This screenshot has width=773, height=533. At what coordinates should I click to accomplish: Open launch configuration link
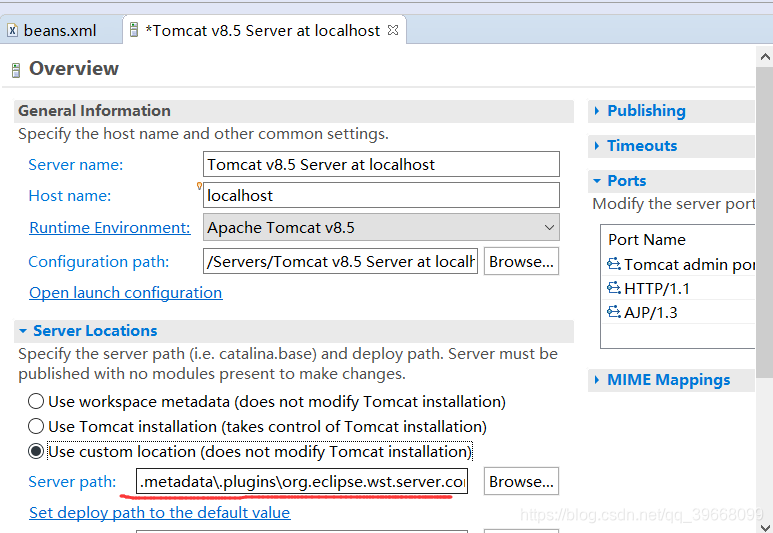coord(126,292)
